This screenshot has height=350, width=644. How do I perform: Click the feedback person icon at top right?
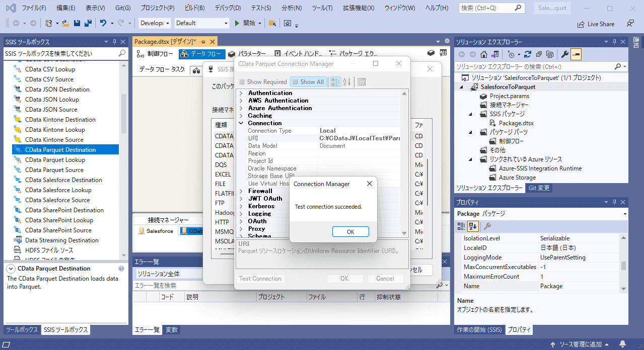coord(630,23)
